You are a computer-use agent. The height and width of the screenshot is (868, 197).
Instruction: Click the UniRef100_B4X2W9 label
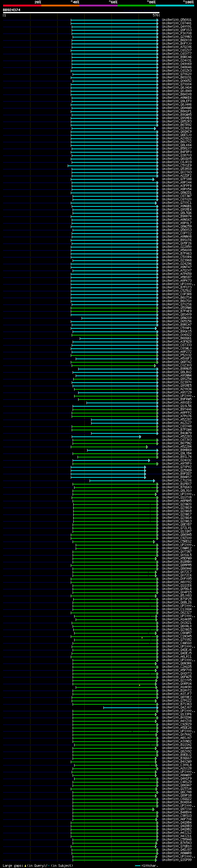coord(177,762)
